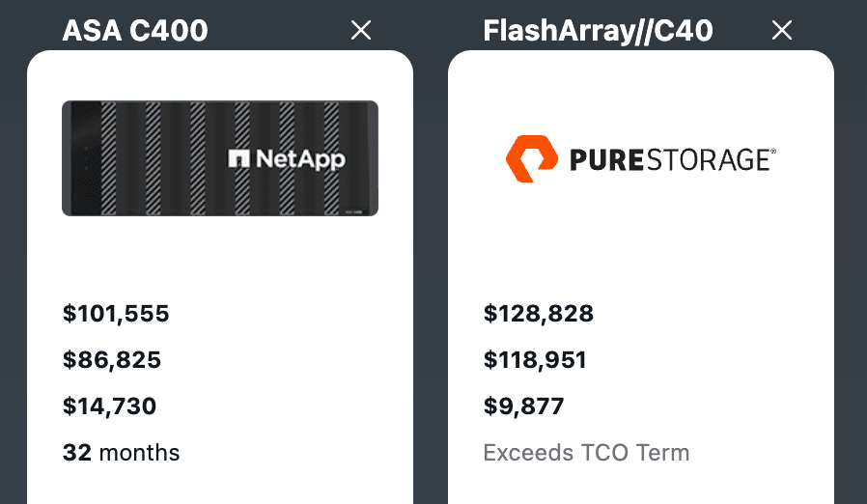Click the Exceeds TCO Term text
Image resolution: width=867 pixels, height=504 pixels.
click(x=586, y=453)
